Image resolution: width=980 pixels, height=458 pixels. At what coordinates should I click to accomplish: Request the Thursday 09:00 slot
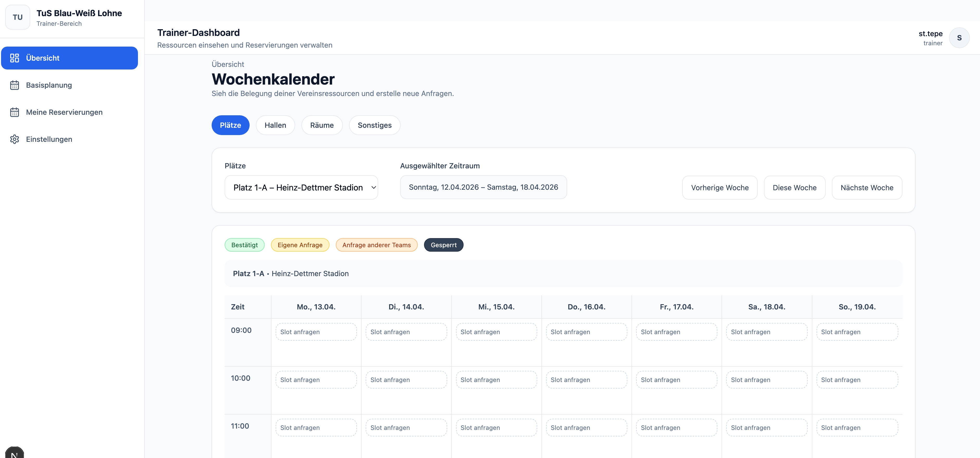tap(587, 332)
